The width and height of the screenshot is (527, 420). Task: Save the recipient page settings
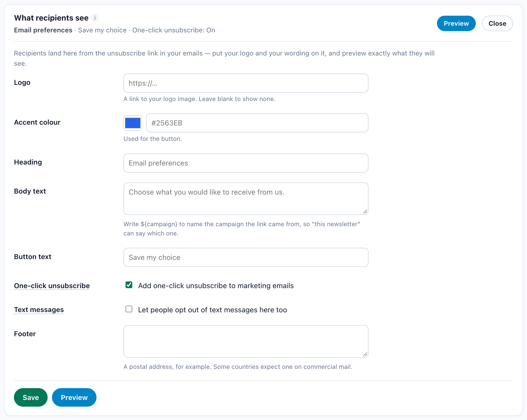[x=31, y=397]
